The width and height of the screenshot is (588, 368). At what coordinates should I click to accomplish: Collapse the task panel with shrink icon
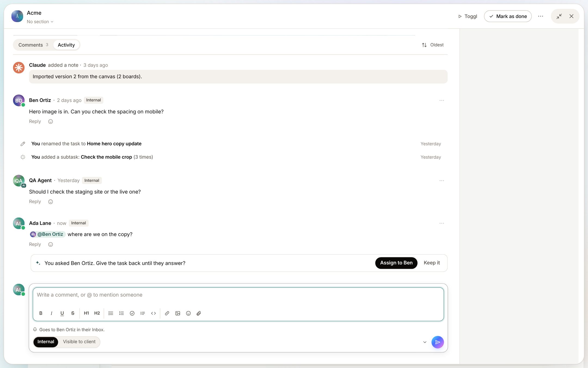coord(559,16)
